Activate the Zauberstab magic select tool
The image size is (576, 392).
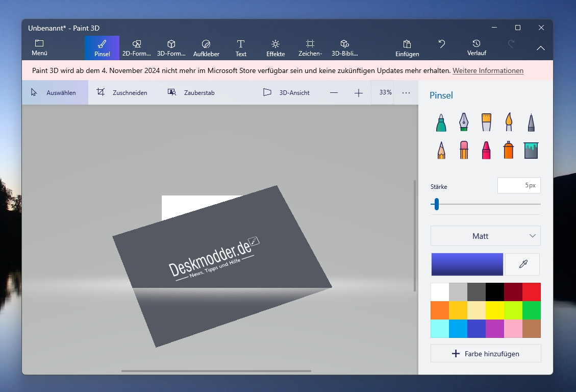point(191,92)
